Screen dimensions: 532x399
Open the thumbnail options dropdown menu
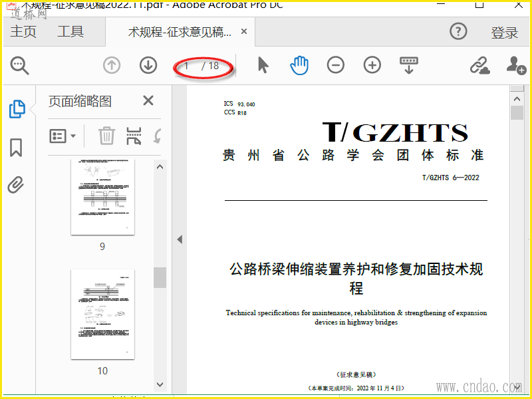point(63,136)
